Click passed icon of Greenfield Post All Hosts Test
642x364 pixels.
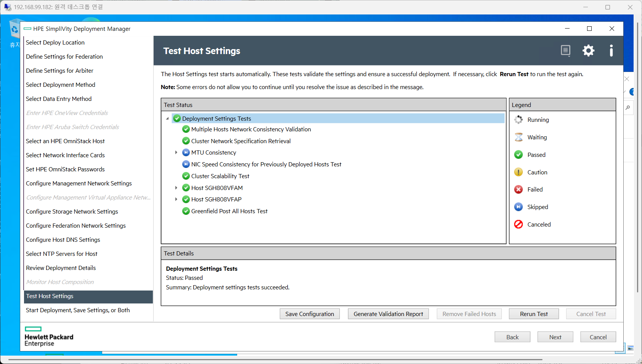(186, 211)
